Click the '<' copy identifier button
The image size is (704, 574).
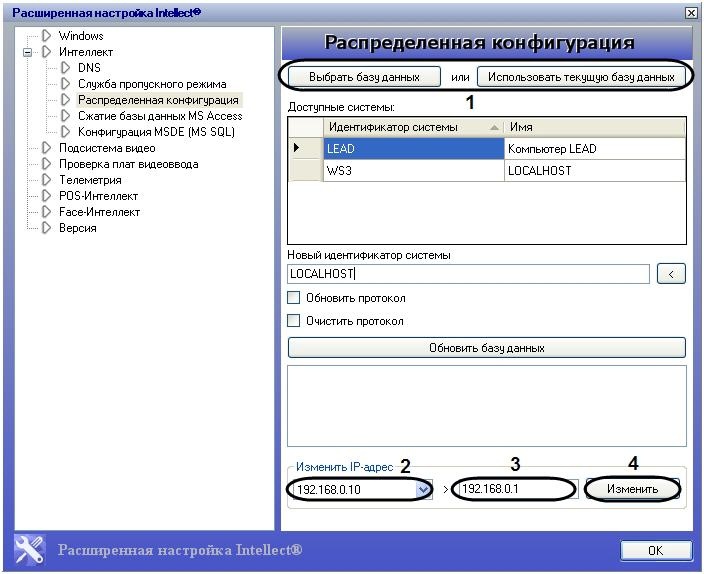[x=671, y=274]
